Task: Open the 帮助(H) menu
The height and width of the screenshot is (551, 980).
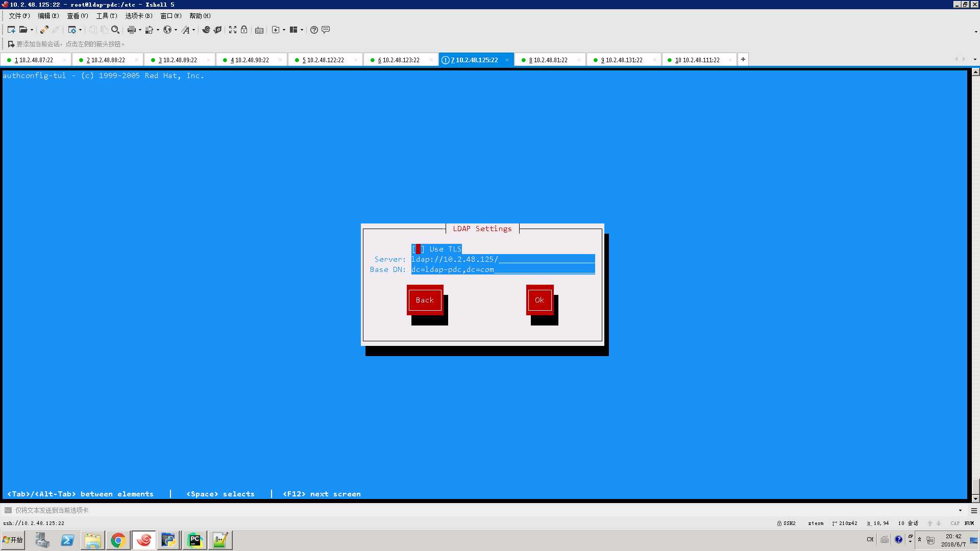Action: [x=200, y=16]
